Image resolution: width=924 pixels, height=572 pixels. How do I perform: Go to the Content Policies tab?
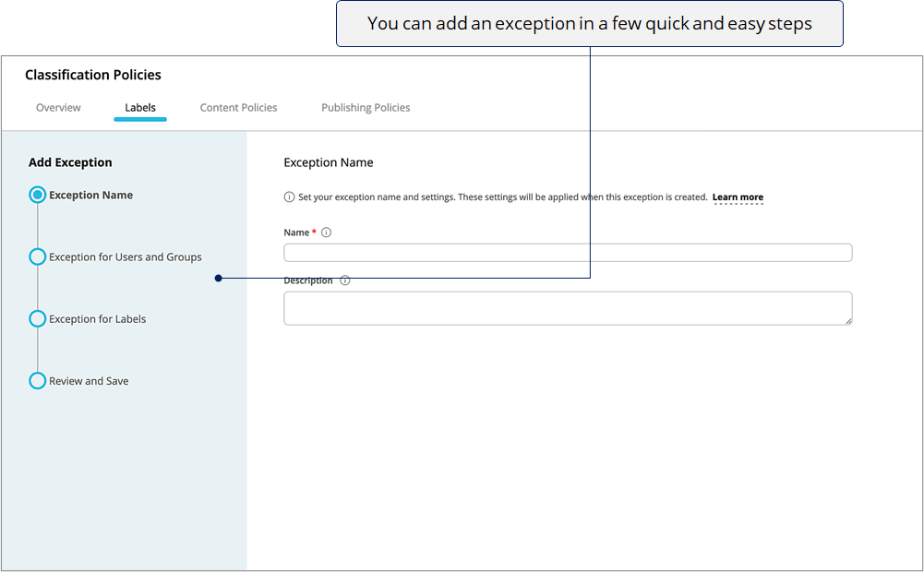pyautogui.click(x=239, y=107)
